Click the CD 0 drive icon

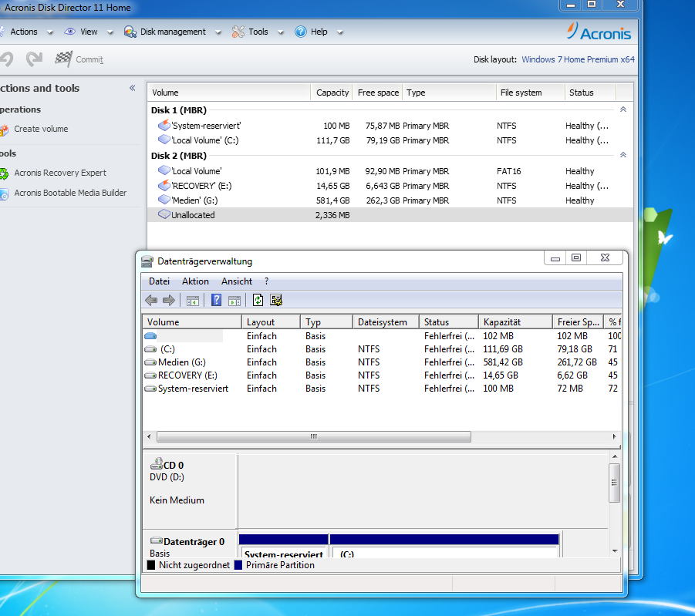tap(157, 464)
